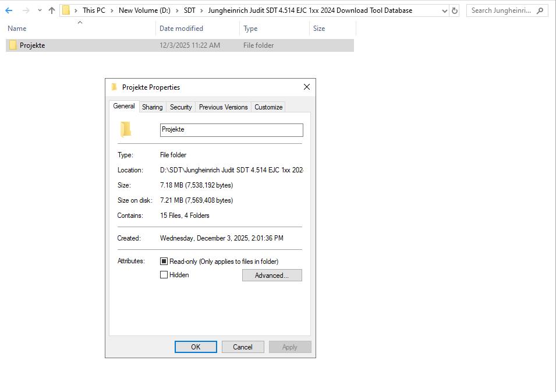
Task: Click the size value 7.18 MB
Action: click(196, 185)
